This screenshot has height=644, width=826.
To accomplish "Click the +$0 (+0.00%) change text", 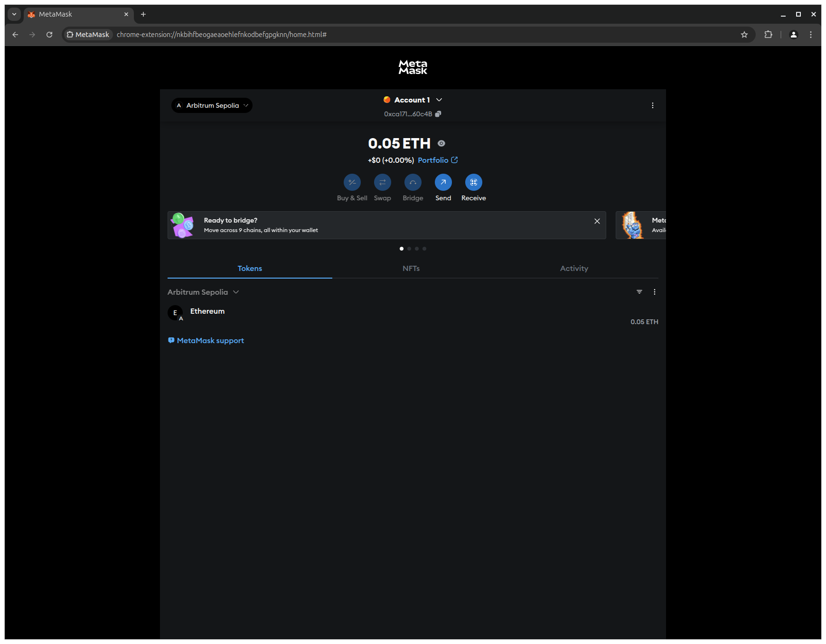I will click(391, 160).
